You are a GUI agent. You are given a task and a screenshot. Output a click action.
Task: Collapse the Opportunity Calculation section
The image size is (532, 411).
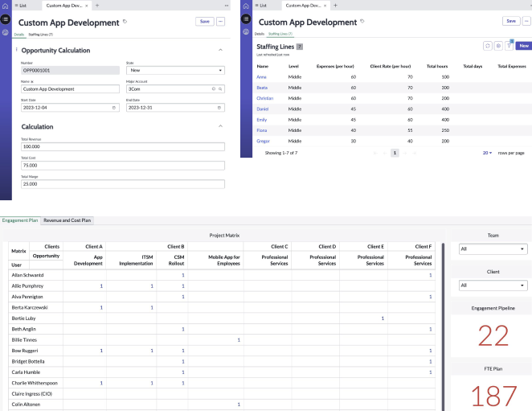click(x=221, y=50)
